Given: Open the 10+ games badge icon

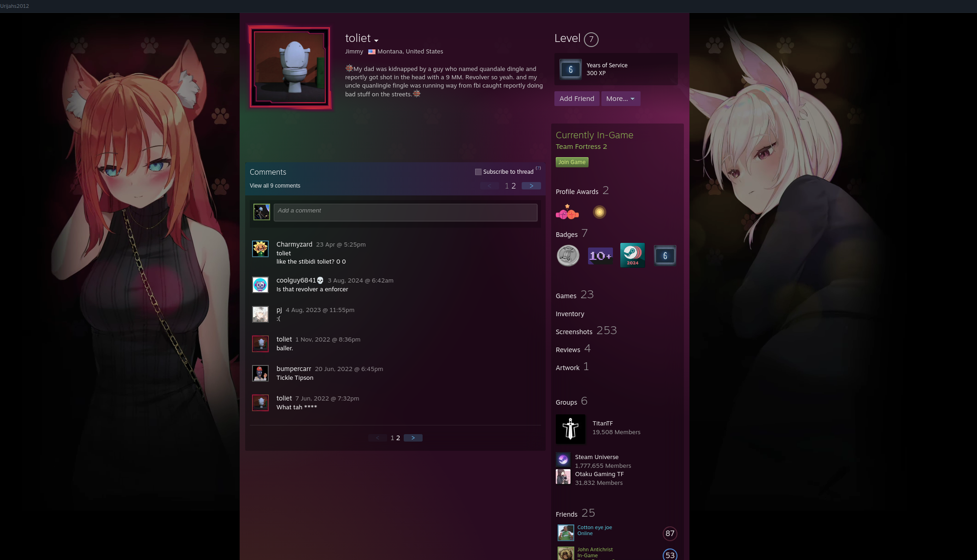Looking at the screenshot, I should coord(600,255).
